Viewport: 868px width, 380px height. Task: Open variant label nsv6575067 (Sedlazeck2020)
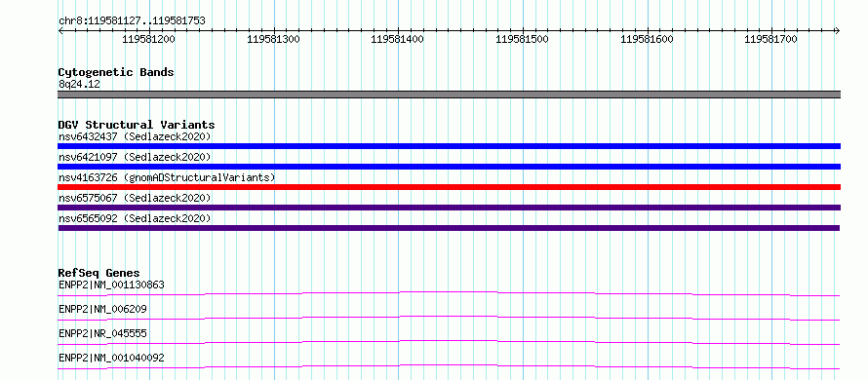[x=135, y=198]
